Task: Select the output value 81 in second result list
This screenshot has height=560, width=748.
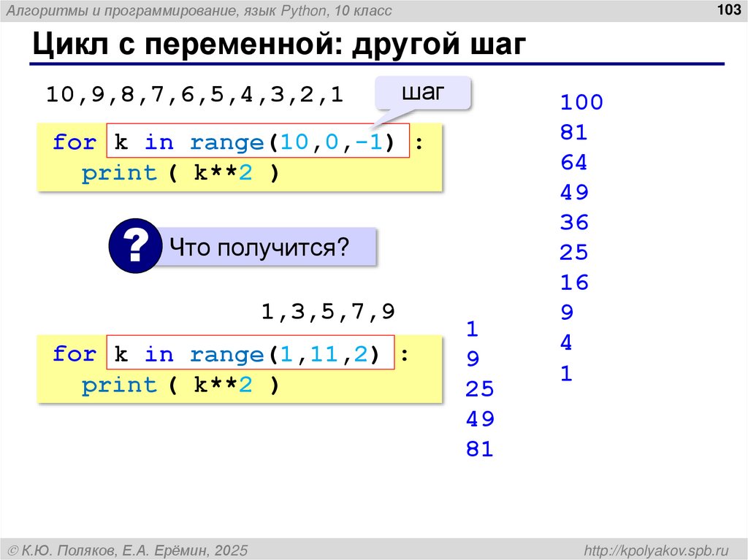Action: pyautogui.click(x=481, y=449)
